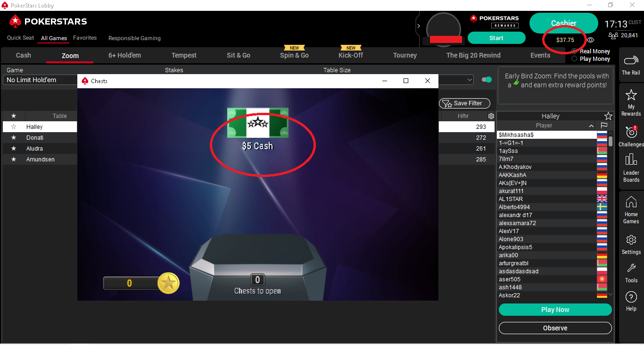Open the No Limit Hold'em game dropdown

pyautogui.click(x=40, y=80)
